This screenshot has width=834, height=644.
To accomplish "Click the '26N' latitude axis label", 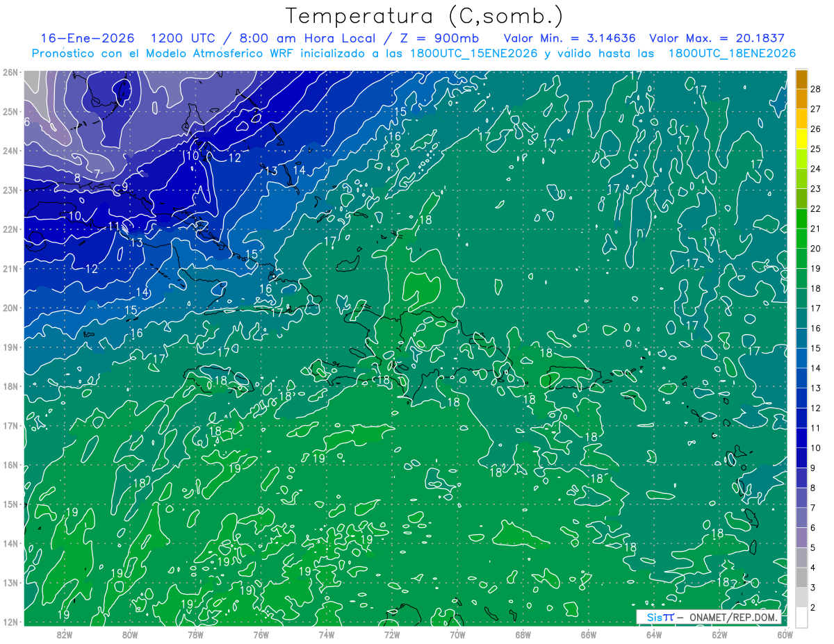I will click(10, 72).
